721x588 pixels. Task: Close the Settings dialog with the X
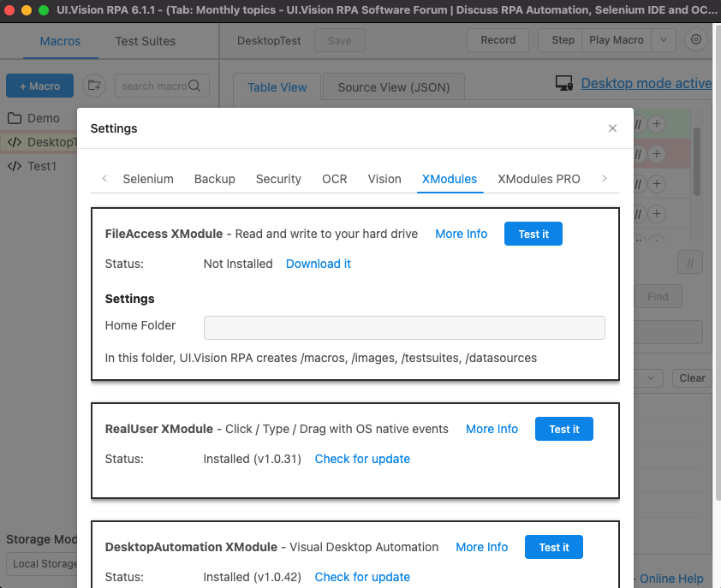612,128
